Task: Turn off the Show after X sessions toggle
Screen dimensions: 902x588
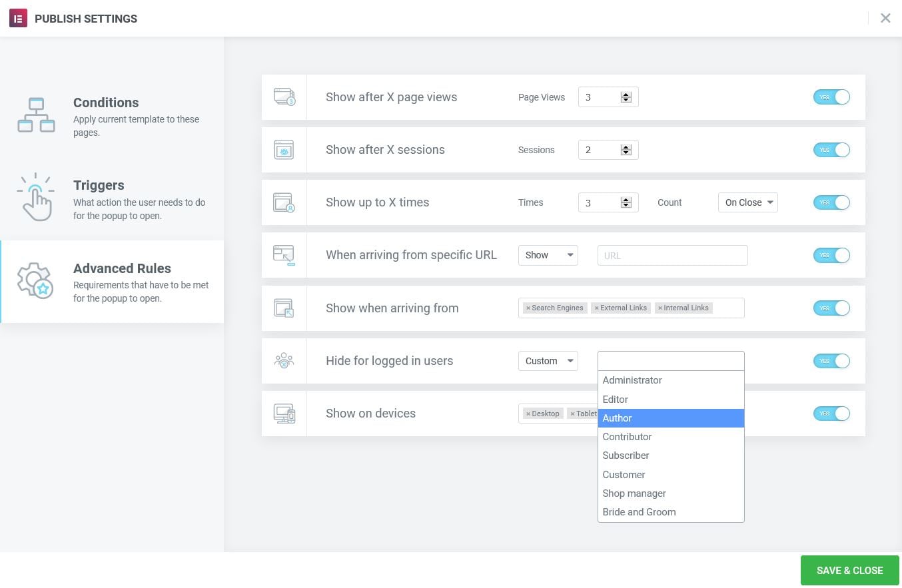Action: click(x=831, y=150)
